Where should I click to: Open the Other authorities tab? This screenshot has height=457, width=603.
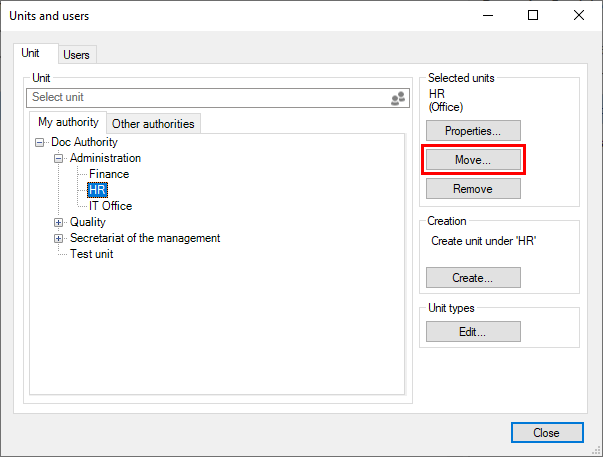click(154, 124)
